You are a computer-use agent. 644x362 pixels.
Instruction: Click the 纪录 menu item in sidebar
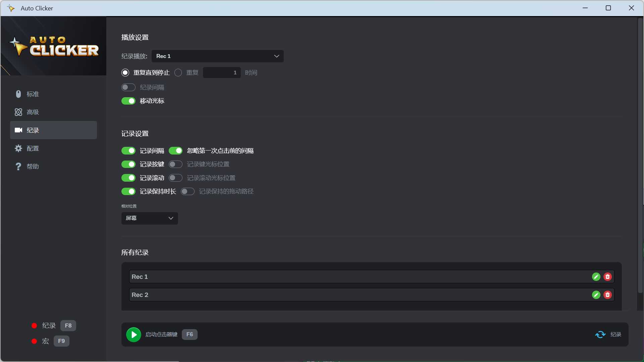[53, 130]
